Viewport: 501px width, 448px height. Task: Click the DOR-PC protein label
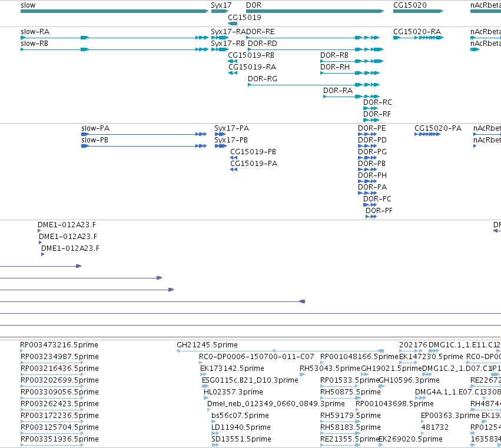tap(377, 200)
